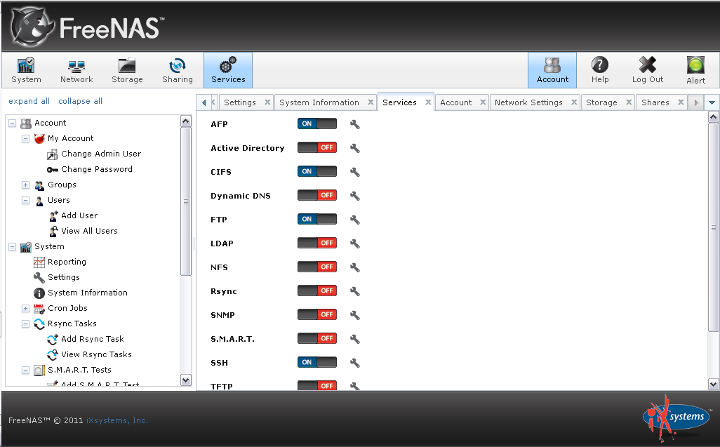Click the iXsystems logo in footer
720x447 pixels.
click(676, 417)
